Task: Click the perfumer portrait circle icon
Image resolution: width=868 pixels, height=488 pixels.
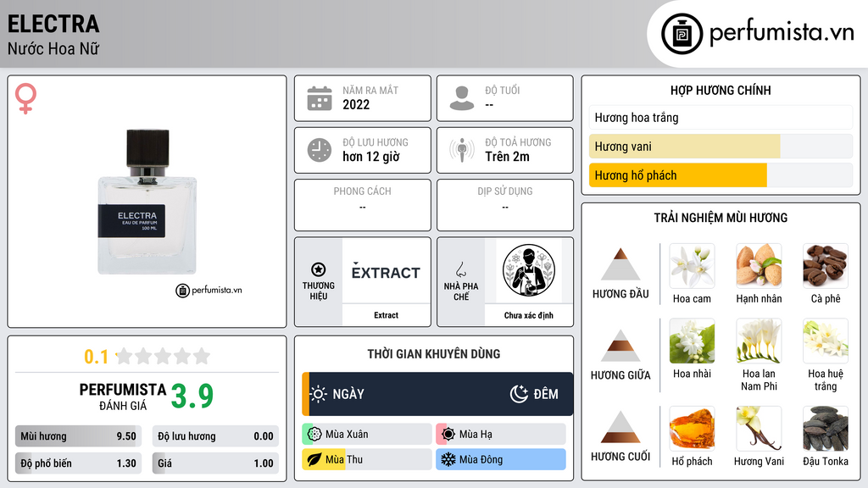Action: point(529,270)
